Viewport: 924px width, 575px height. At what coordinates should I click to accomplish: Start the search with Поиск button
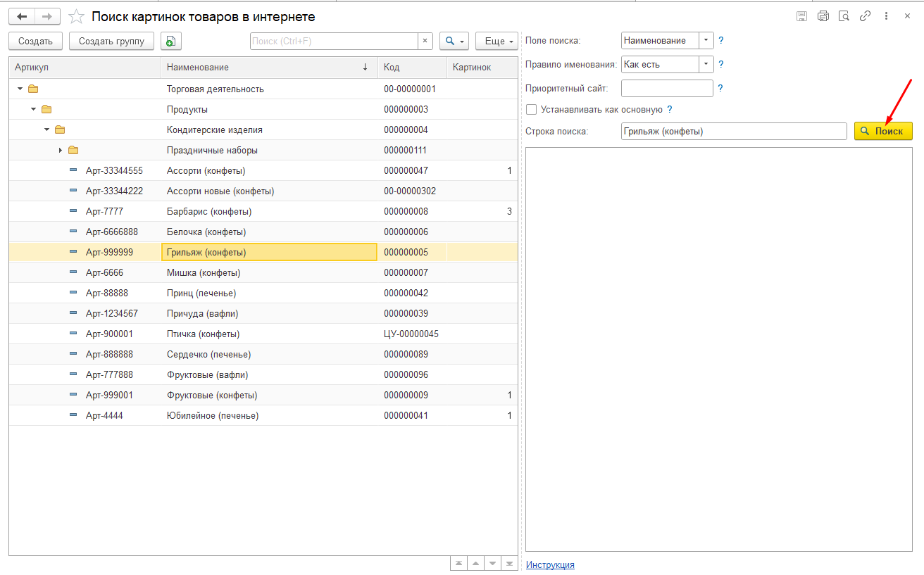pos(883,131)
